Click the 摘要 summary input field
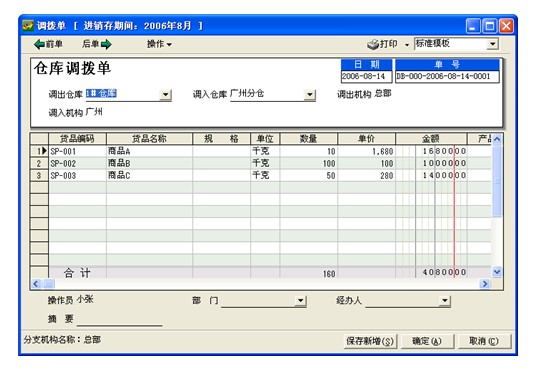537x378 pixels. 120,319
